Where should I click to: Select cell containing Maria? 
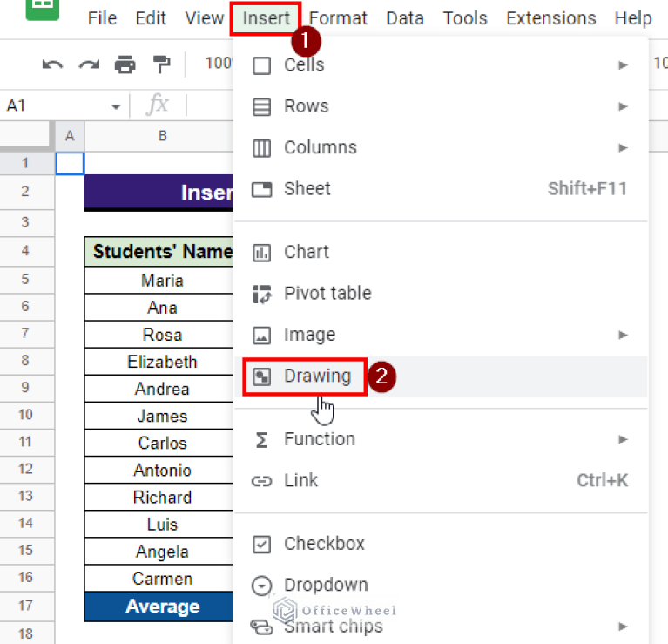coord(162,281)
